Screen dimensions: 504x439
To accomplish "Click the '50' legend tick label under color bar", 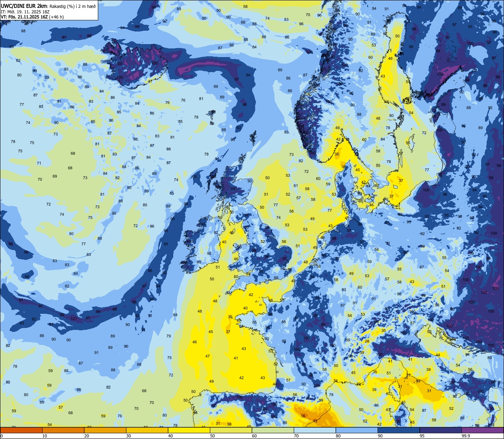I will pos(213,436).
